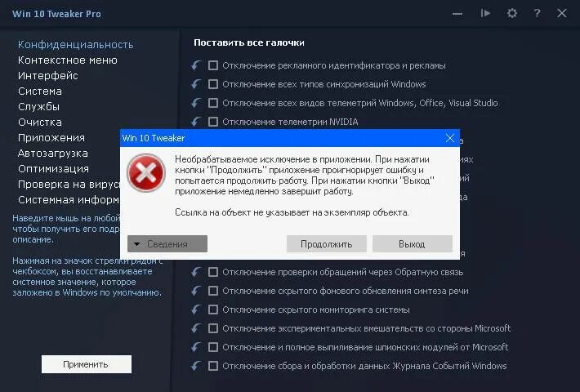Check Обратную связь requests disabling box
The image size is (580, 392).
(213, 272)
